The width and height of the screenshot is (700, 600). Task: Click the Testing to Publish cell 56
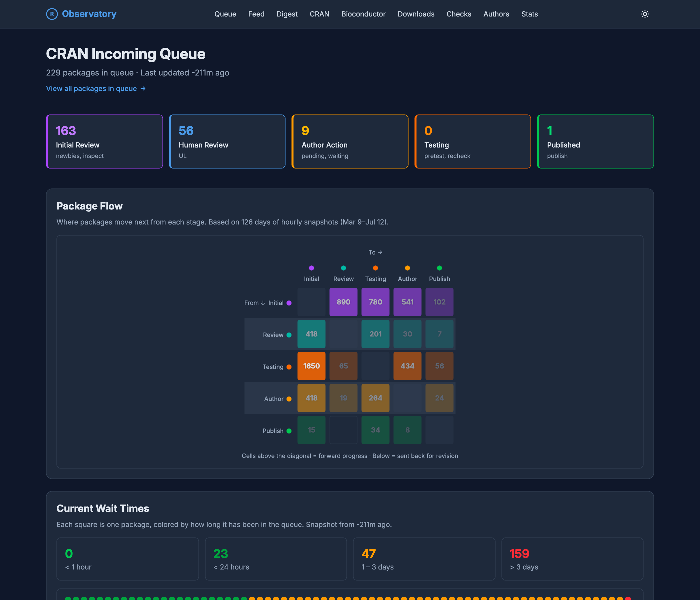tap(439, 366)
